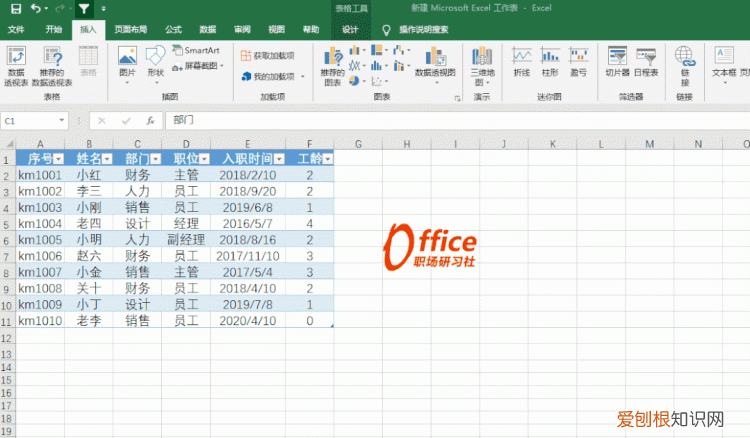
Task: Open the 职位 column filter dropdown
Action: (204, 159)
